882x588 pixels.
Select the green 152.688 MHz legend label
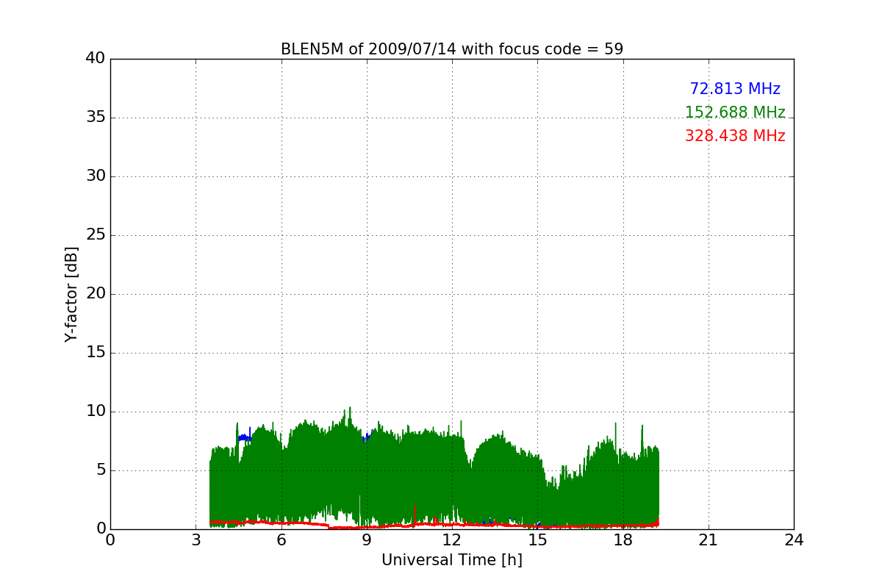tap(735, 112)
